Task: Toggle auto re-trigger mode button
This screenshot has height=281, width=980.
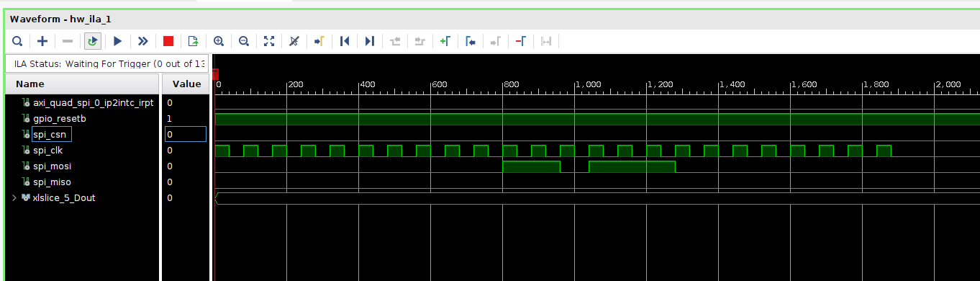Action: pyautogui.click(x=92, y=41)
